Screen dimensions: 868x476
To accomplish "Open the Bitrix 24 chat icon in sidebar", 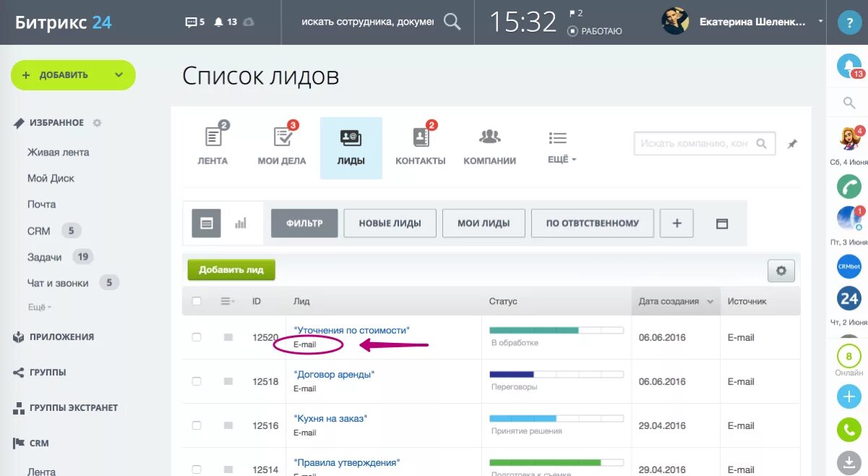I will (x=849, y=298).
